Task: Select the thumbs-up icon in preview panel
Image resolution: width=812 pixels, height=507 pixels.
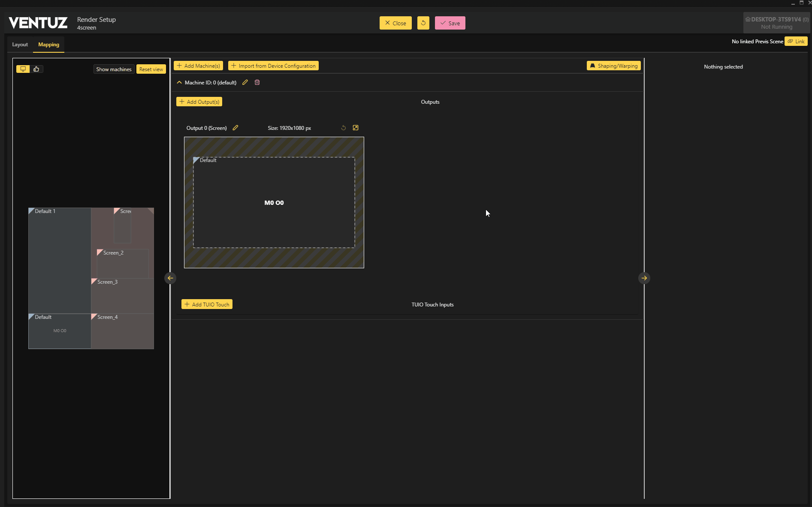Action: [x=36, y=69]
